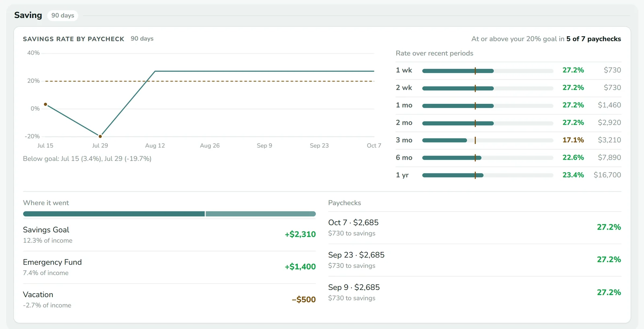Open the Sep 9 · $2,685 paycheck
Image resolution: width=644 pixels, height=329 pixels.
click(x=475, y=292)
